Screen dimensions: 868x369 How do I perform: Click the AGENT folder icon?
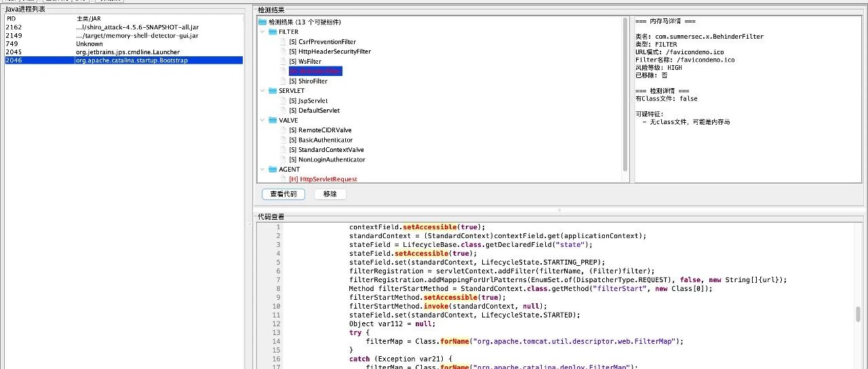point(273,170)
